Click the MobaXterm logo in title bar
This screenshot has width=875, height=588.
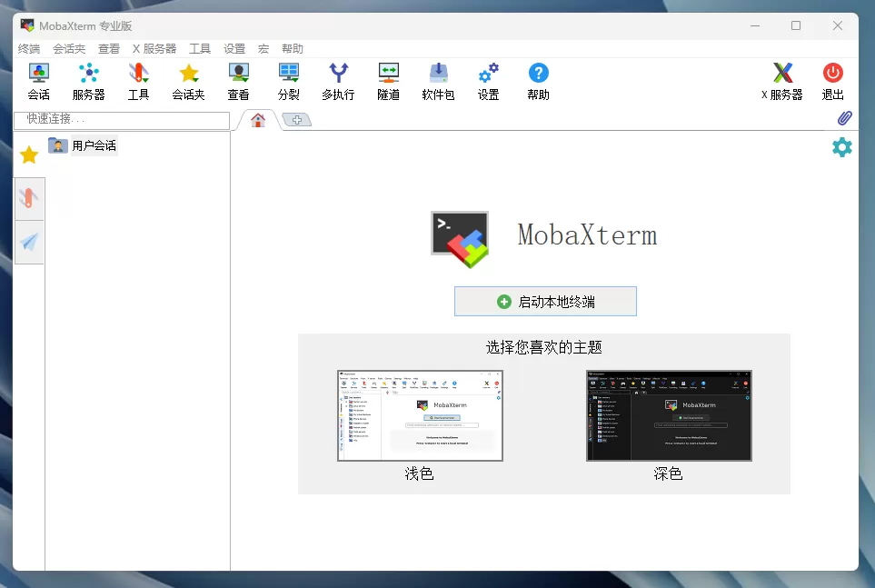[27, 25]
